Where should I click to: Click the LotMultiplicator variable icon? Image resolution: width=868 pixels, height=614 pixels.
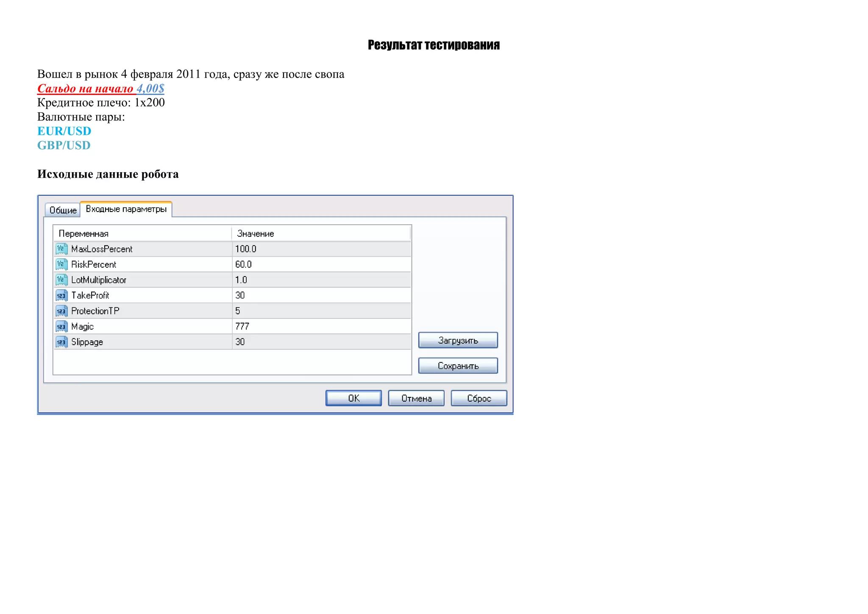point(61,280)
